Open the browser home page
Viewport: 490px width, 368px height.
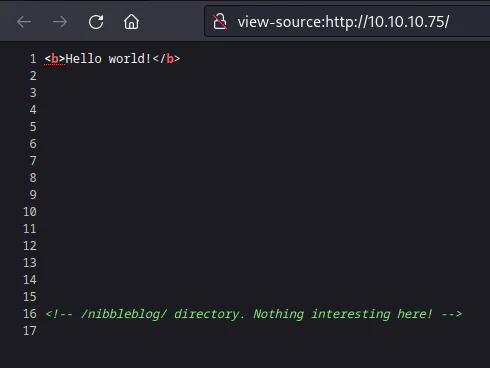pos(131,22)
